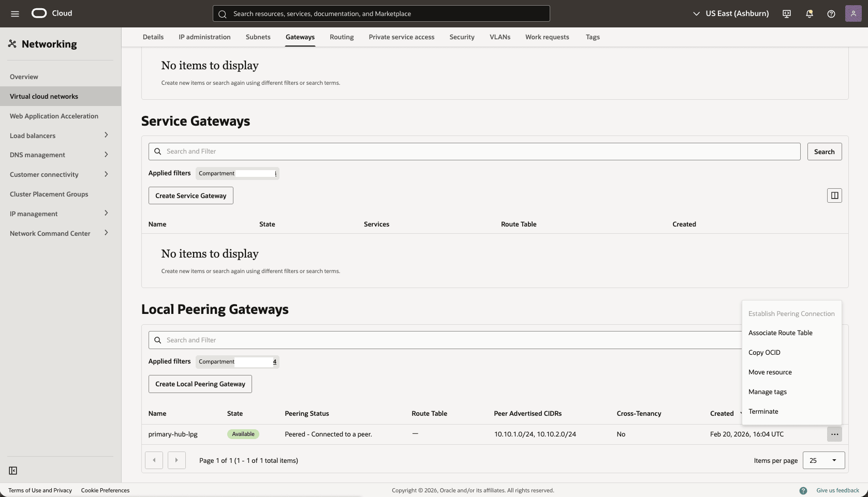Open the US East (Ashburn) region selector
Screen dimensions: 868x497
[730, 13]
